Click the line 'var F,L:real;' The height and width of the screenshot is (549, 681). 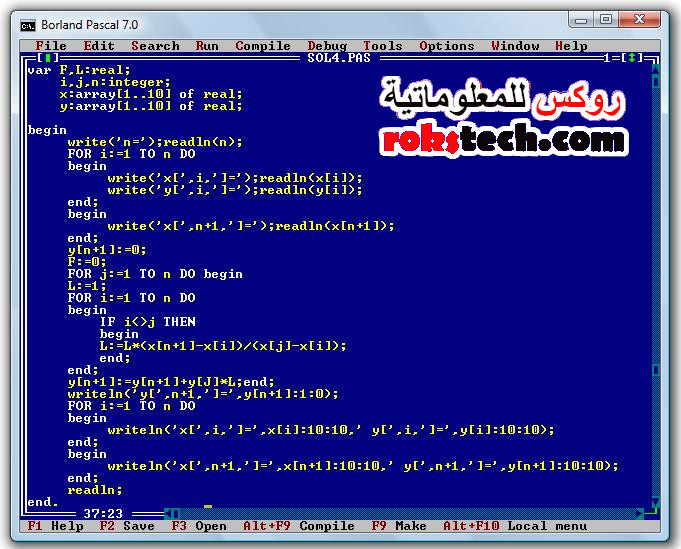pyautogui.click(x=79, y=70)
